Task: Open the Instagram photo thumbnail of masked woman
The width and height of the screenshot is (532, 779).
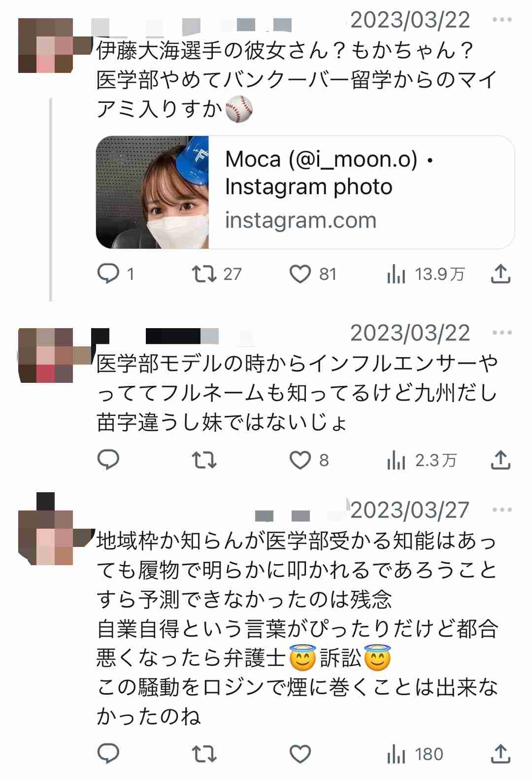Action: [152, 192]
